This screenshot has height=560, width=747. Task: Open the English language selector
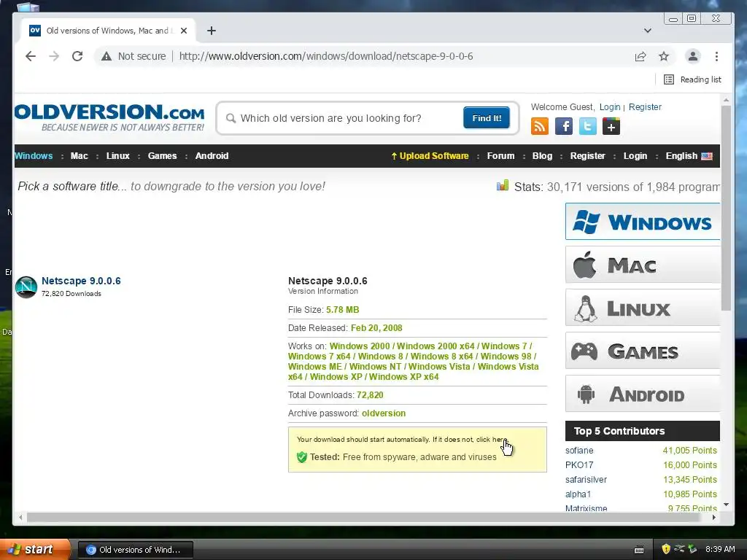click(689, 156)
